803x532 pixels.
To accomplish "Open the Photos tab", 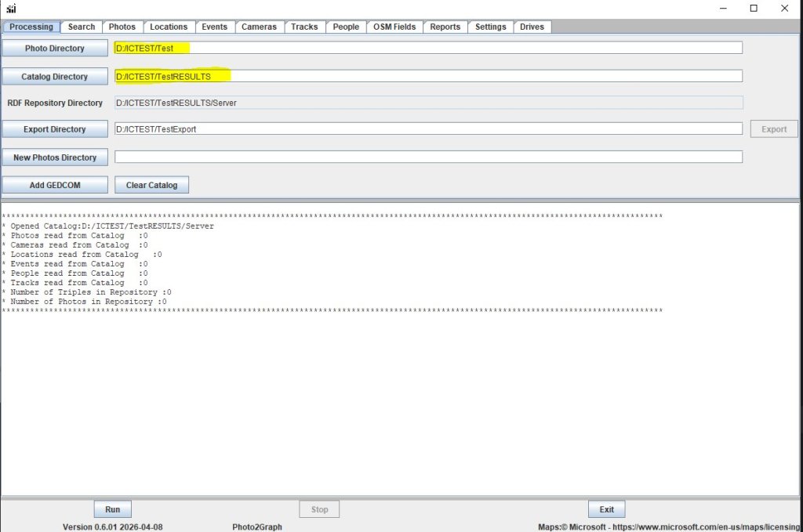I will click(x=122, y=27).
